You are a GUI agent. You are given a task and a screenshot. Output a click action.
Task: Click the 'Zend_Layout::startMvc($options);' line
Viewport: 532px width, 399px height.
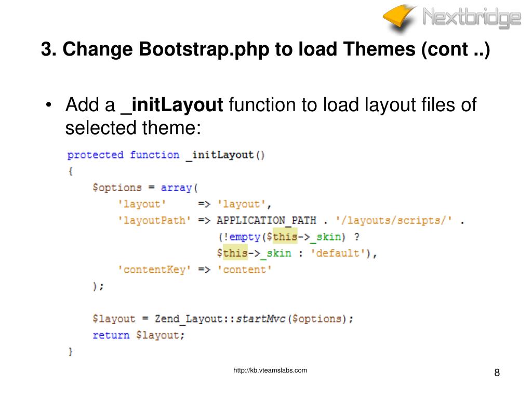tap(223, 319)
